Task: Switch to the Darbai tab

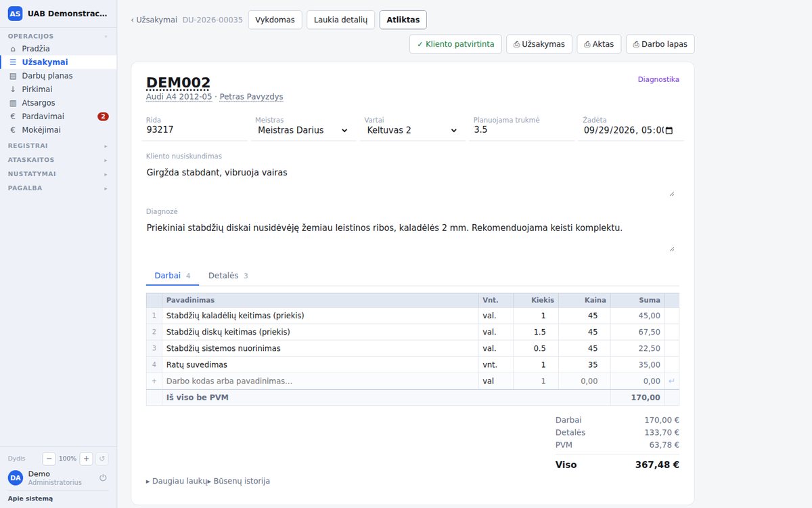Action: (173, 276)
